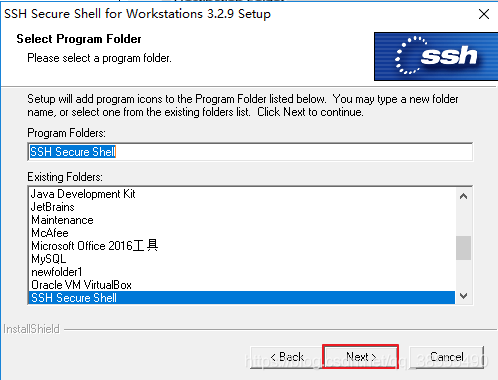Cancel the SSH Secure Shell setup
The width and height of the screenshot is (498, 380).
point(446,357)
